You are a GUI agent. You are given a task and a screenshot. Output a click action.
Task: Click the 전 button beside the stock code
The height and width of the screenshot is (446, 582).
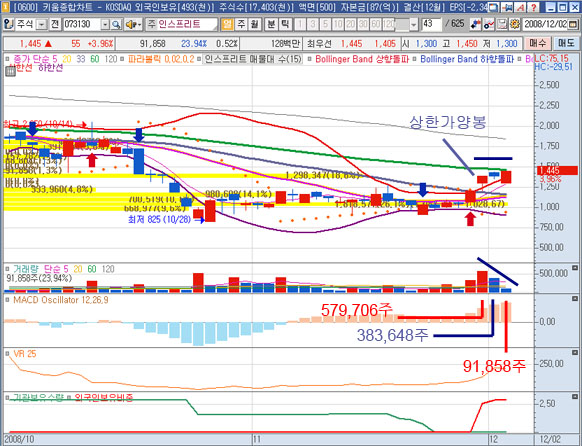click(x=55, y=24)
